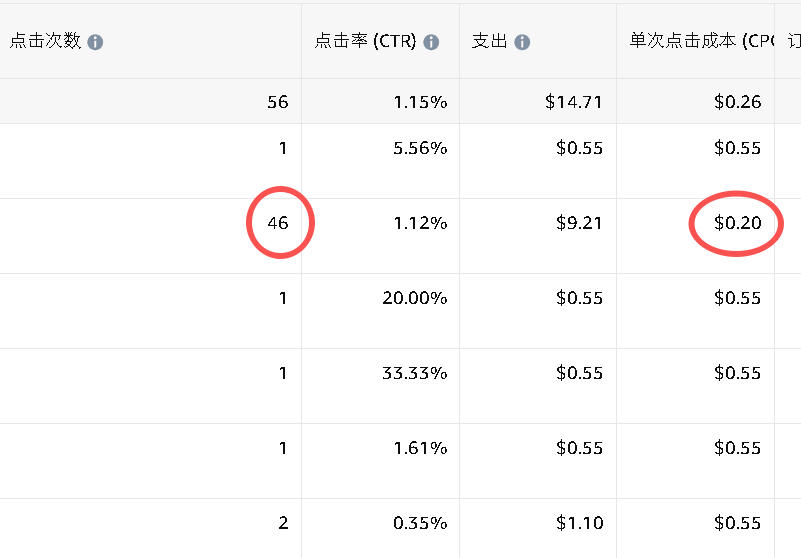Select the spend cell showing $9.21
Screen dimensions: 801x558
pyautogui.click(x=579, y=223)
